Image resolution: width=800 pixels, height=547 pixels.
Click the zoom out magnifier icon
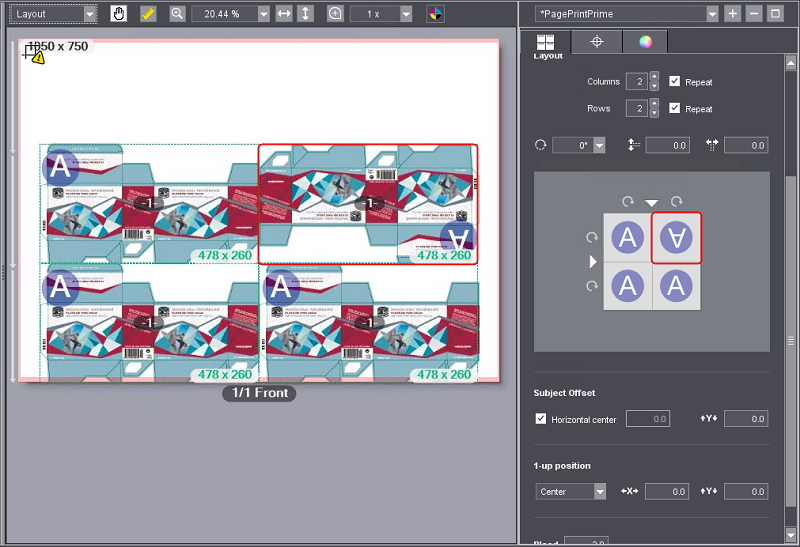[x=177, y=14]
